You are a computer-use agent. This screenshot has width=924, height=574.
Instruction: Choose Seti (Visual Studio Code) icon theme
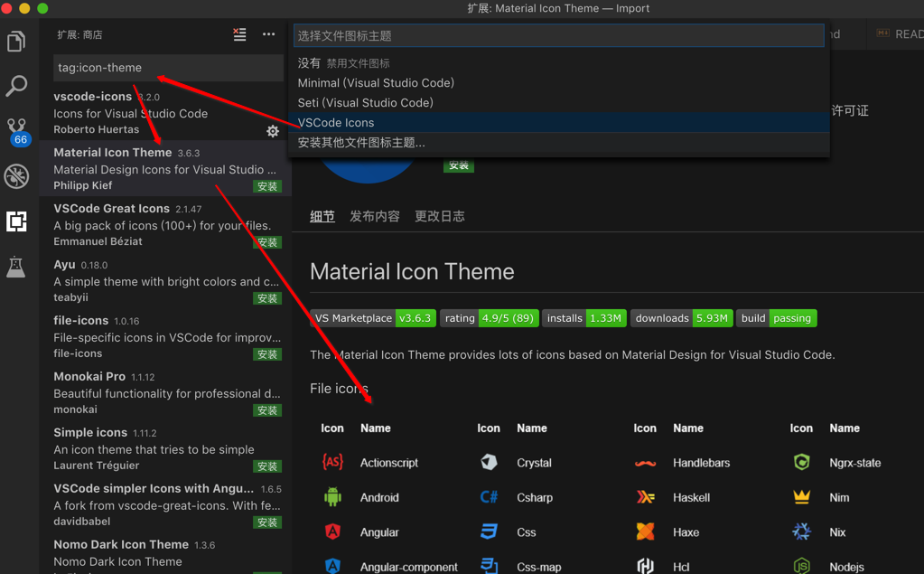[x=558, y=103]
